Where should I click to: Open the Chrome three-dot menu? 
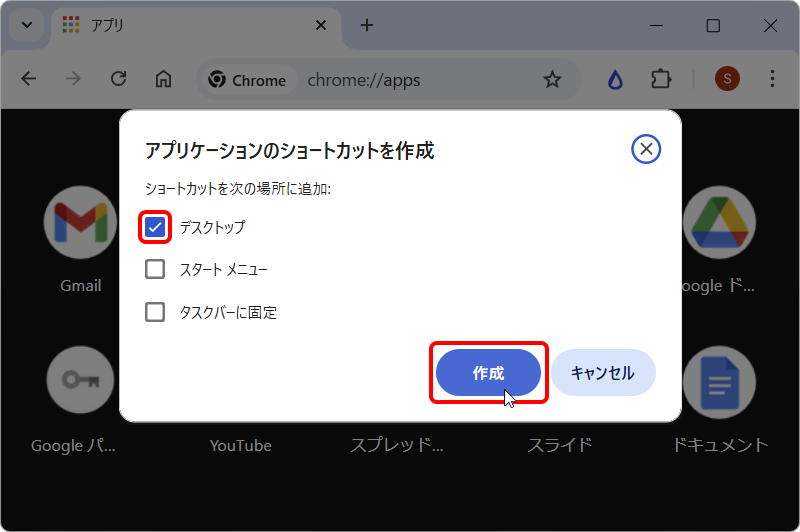click(772, 80)
